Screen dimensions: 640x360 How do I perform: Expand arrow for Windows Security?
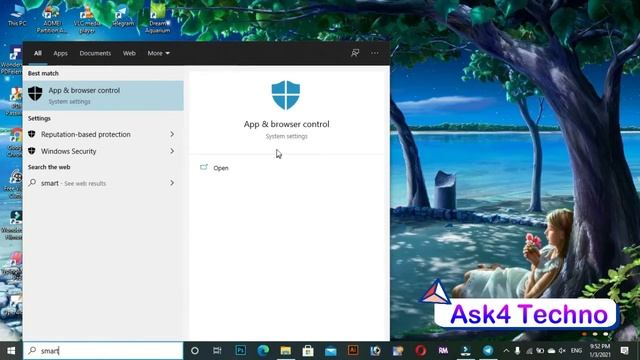172,151
